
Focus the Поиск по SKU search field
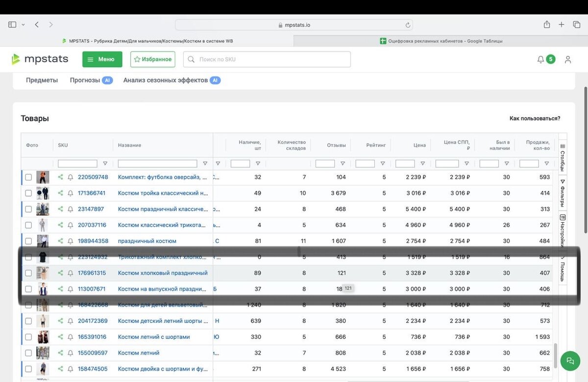(x=267, y=59)
